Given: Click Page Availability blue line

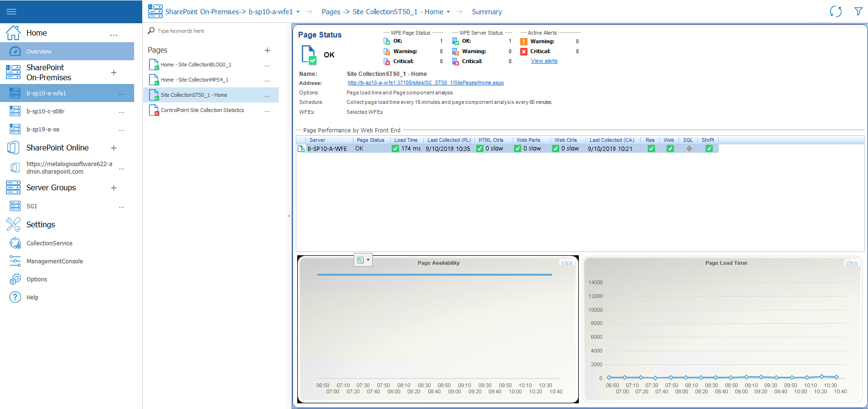Looking at the screenshot, I should click(x=435, y=275).
